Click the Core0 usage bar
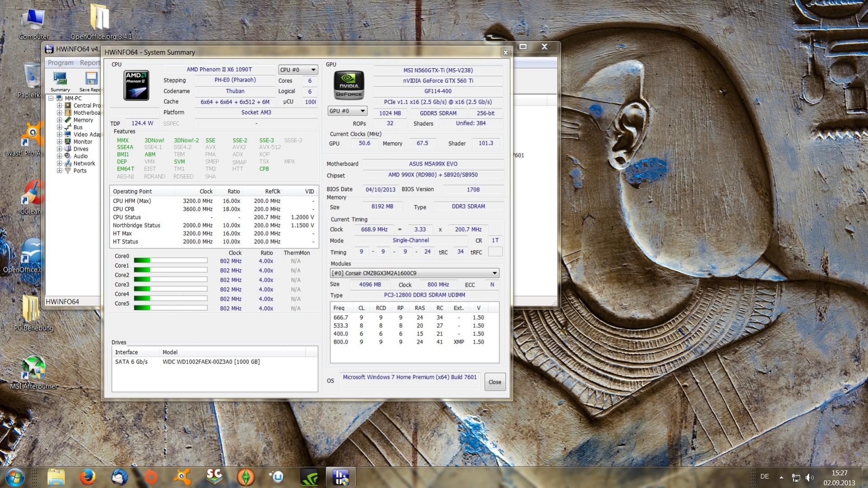 tap(171, 261)
